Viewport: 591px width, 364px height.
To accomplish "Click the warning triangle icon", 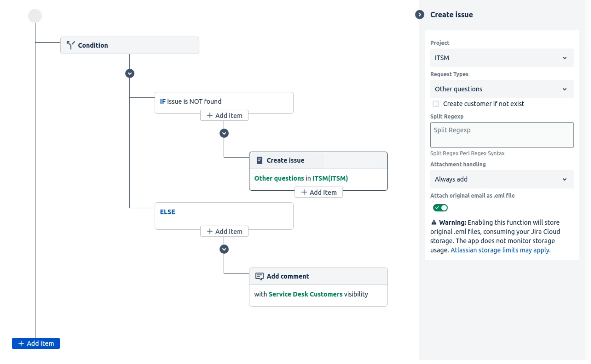I will pos(434,222).
